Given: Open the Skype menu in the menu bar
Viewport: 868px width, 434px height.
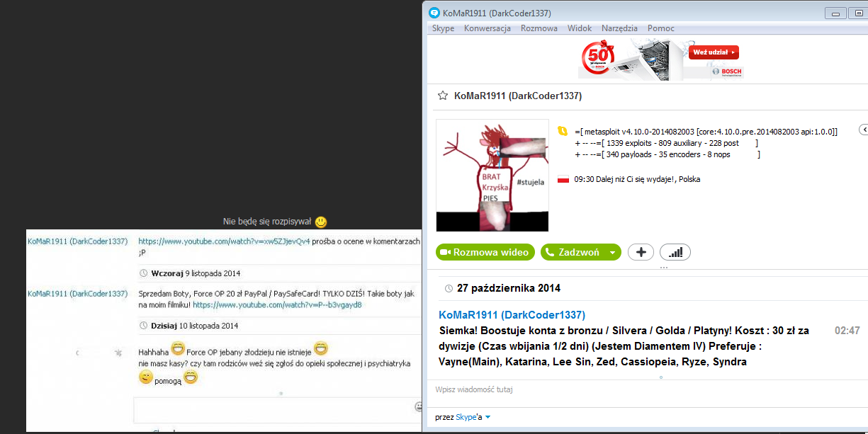Looking at the screenshot, I should (x=443, y=28).
